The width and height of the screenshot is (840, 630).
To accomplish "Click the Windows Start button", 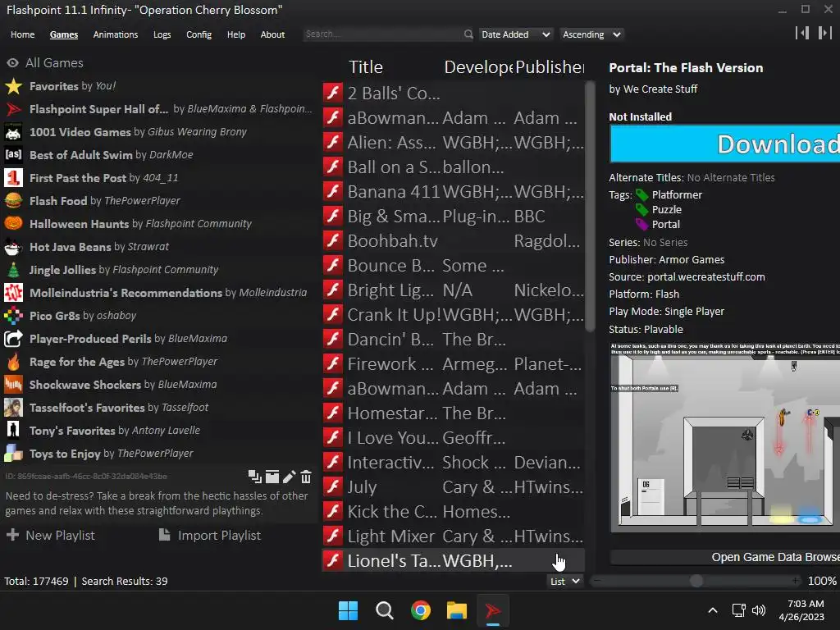I will click(348, 610).
